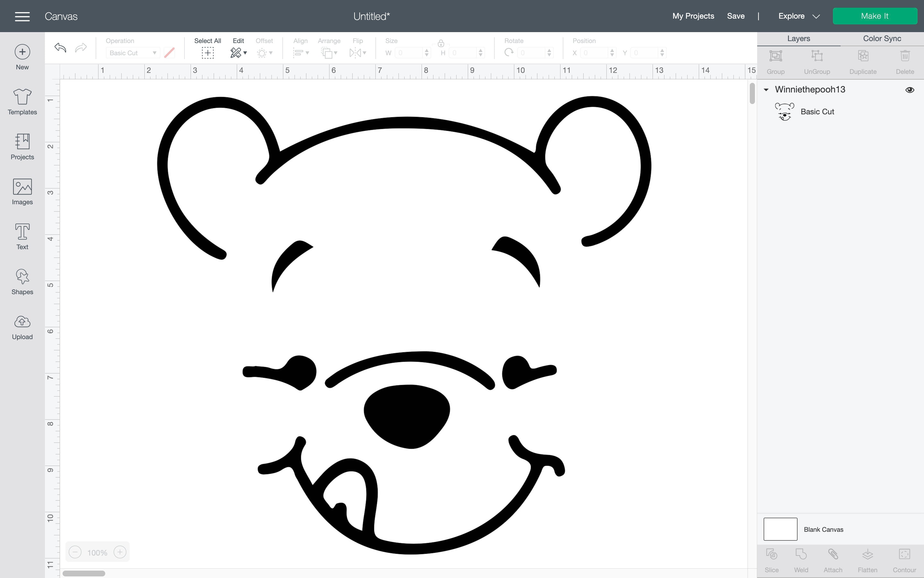The width and height of the screenshot is (924, 578).
Task: Switch to the Color Sync tab
Action: pos(882,39)
